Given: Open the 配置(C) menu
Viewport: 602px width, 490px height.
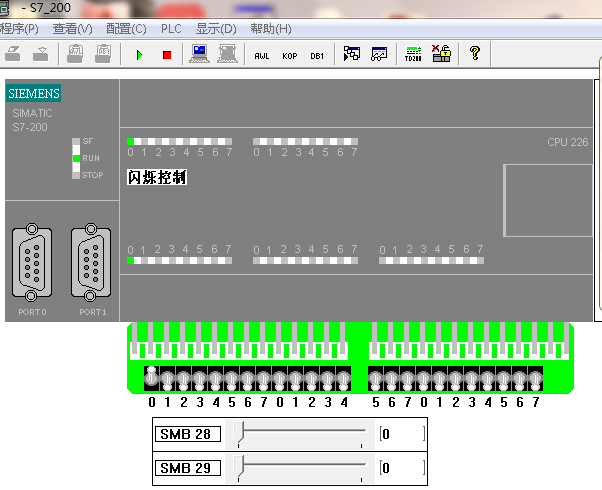Looking at the screenshot, I should [126, 29].
